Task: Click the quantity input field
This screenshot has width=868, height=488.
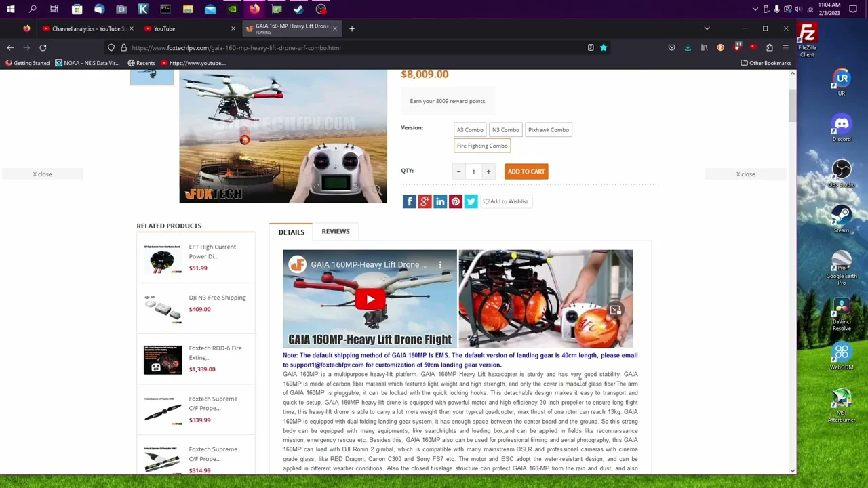Action: pyautogui.click(x=473, y=171)
